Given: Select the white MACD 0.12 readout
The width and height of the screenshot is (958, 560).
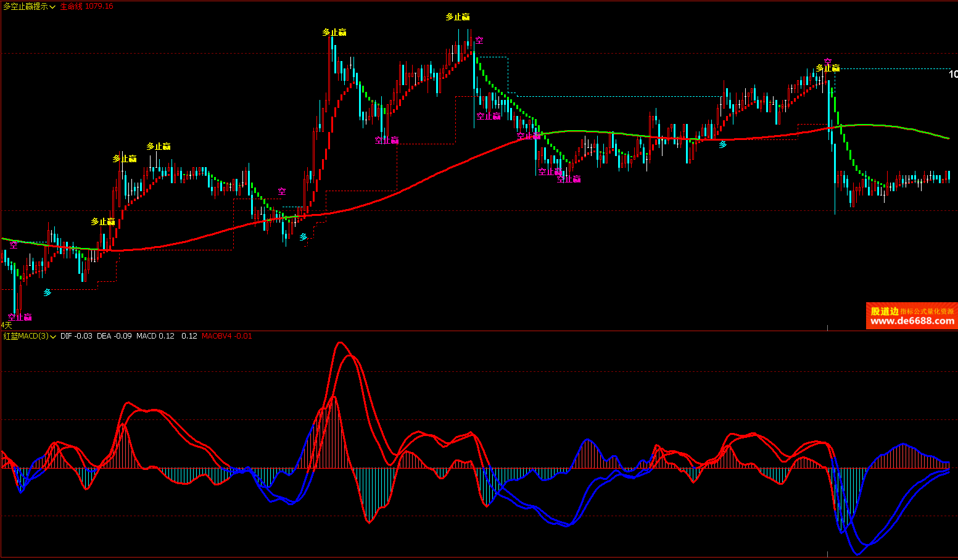Looking at the screenshot, I should (x=155, y=336).
